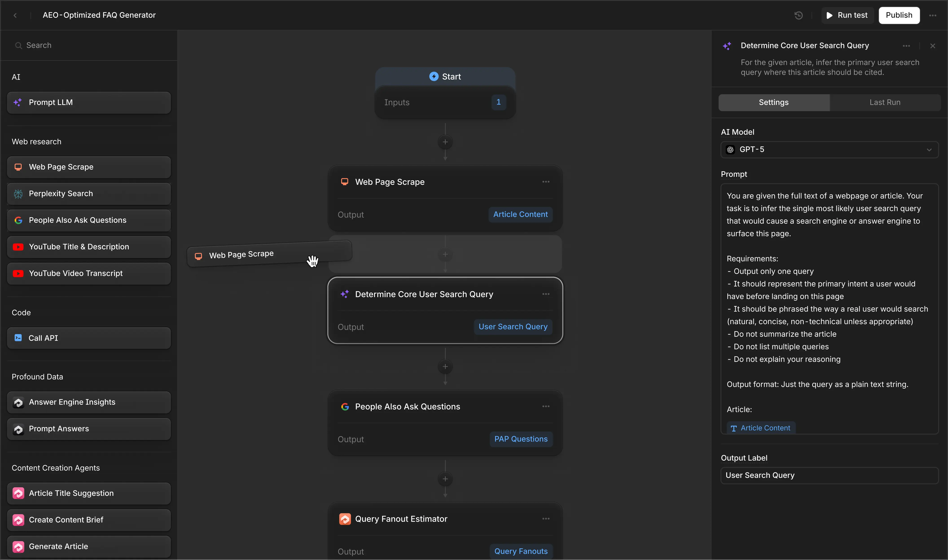Click the Run test button
948x560 pixels.
[x=847, y=15]
